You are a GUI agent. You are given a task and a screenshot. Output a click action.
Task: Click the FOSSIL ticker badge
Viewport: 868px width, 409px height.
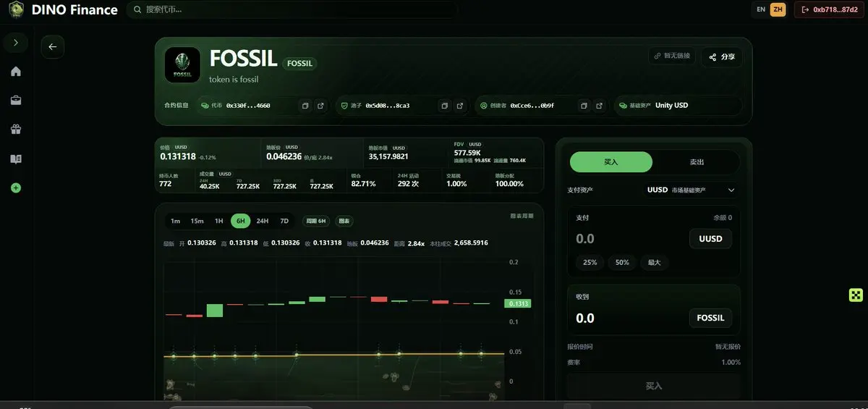tap(299, 64)
